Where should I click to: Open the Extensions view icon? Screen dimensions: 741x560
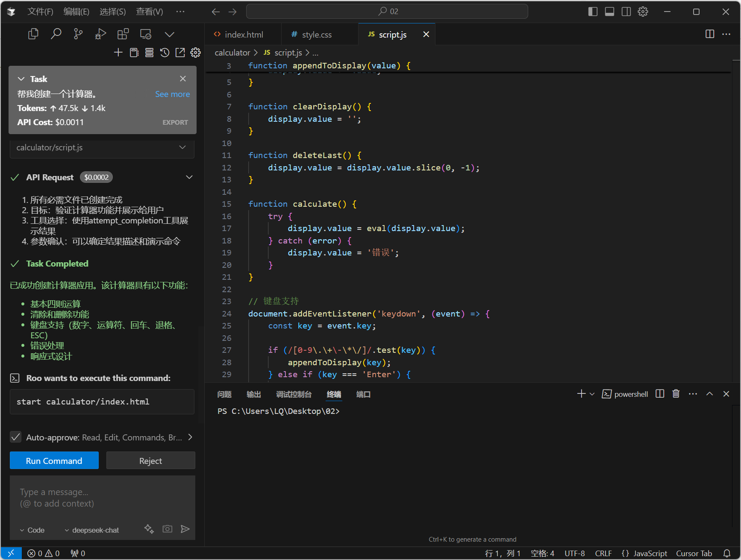(123, 34)
